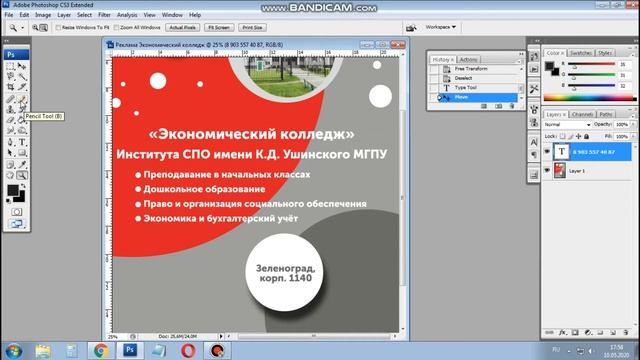This screenshot has width=640, height=360.
Task: Switch to the Actions tab
Action: (x=468, y=60)
